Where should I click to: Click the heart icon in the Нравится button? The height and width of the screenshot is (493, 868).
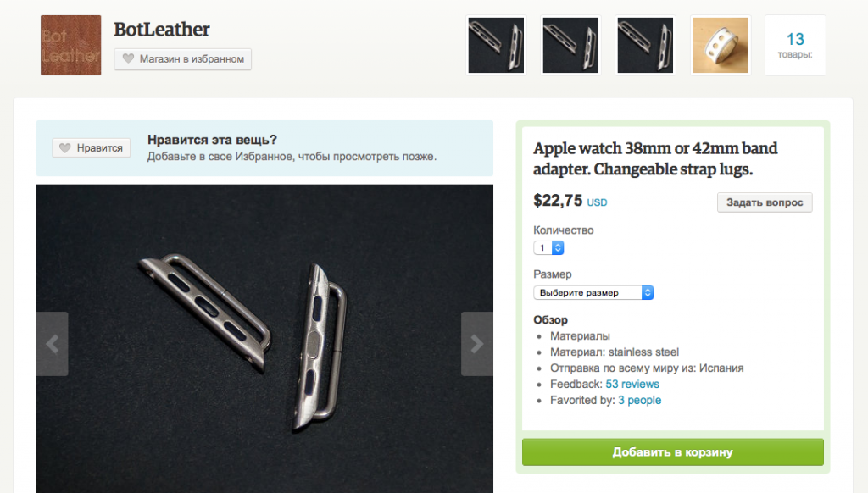click(65, 148)
